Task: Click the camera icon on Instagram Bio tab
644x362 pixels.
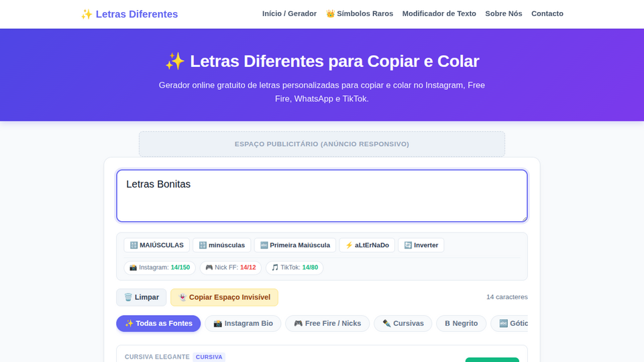Action: (217, 323)
